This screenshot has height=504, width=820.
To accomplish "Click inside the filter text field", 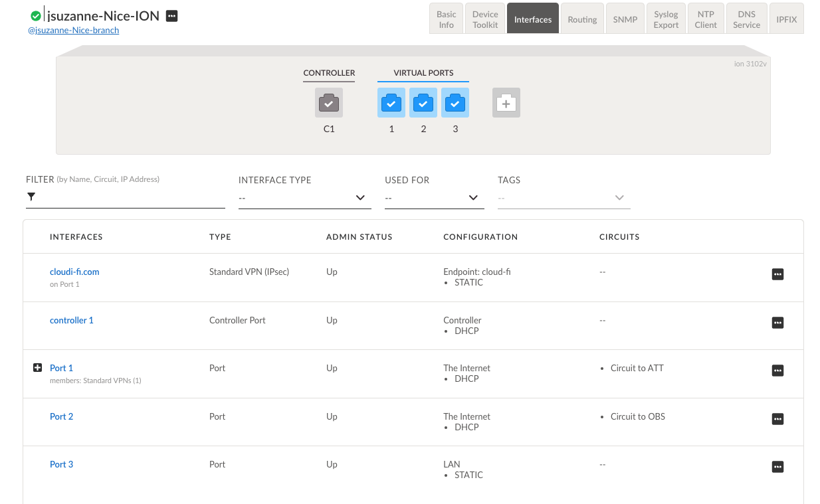I will pyautogui.click(x=126, y=197).
